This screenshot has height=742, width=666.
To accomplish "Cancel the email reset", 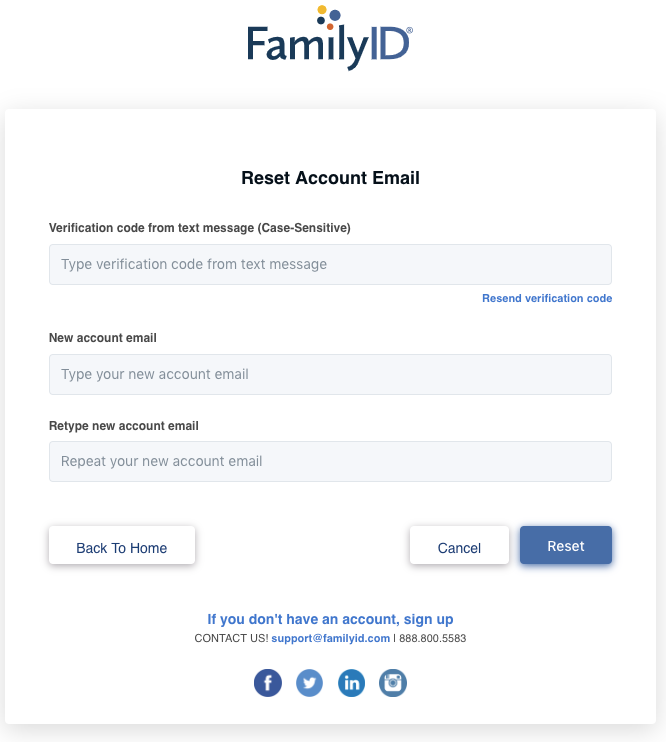I will pyautogui.click(x=459, y=545).
